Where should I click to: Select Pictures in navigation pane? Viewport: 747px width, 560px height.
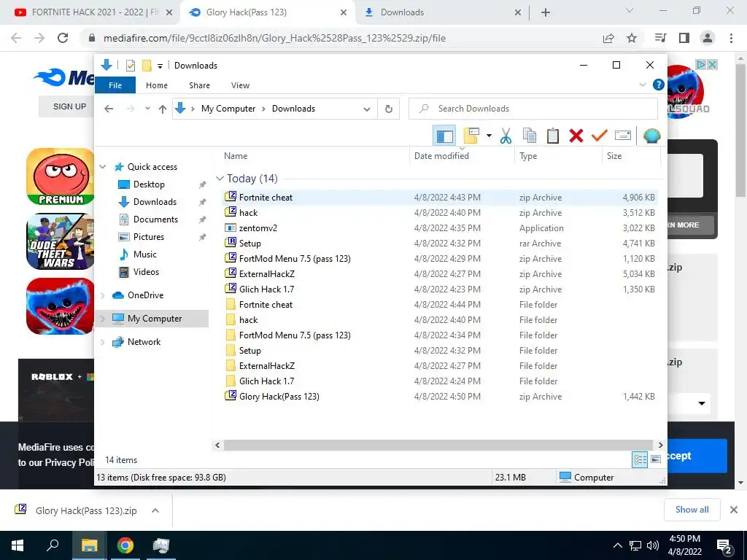[149, 237]
